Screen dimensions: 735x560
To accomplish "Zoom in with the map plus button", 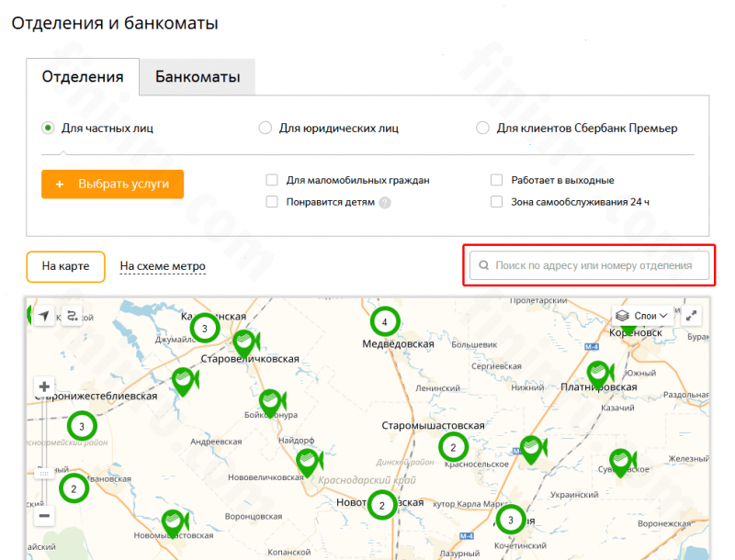I will 44,386.
